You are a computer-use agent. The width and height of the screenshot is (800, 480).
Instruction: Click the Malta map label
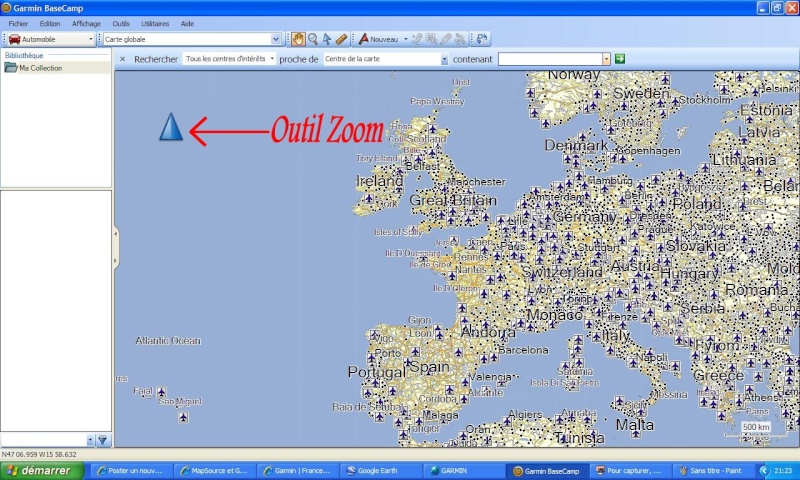coord(634,424)
